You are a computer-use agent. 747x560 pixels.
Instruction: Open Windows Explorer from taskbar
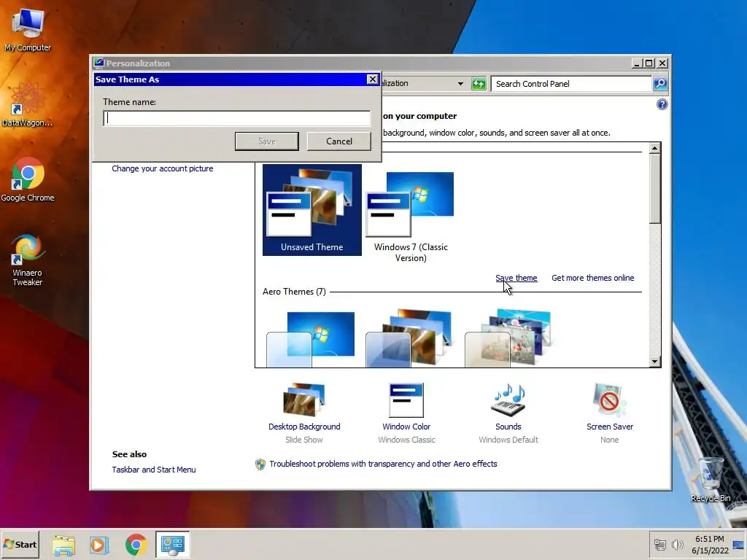pos(63,545)
